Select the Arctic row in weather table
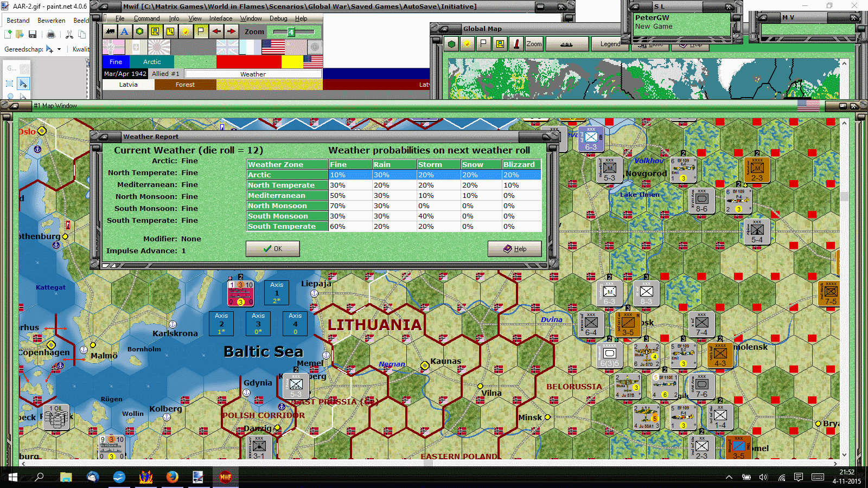This screenshot has width=868, height=488. (x=394, y=175)
